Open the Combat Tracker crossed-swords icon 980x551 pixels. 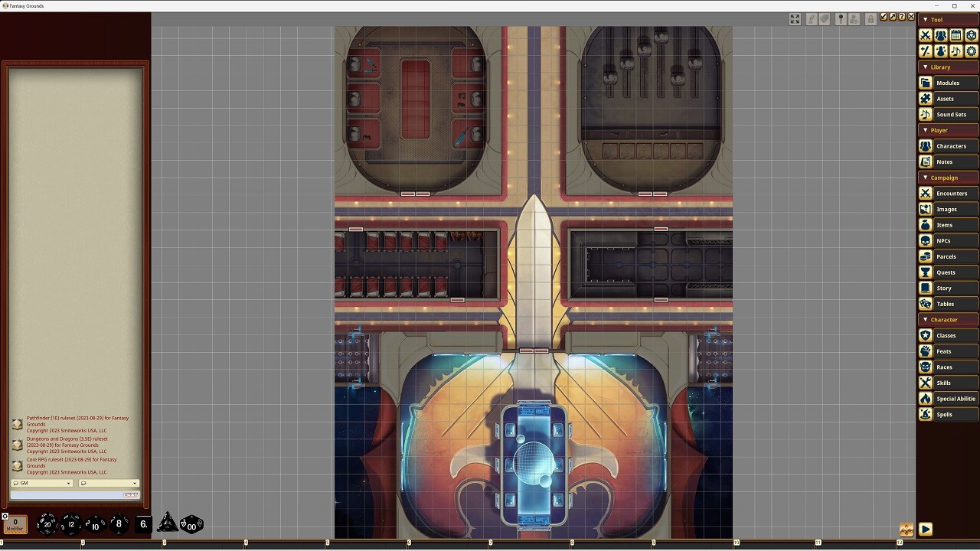click(925, 35)
